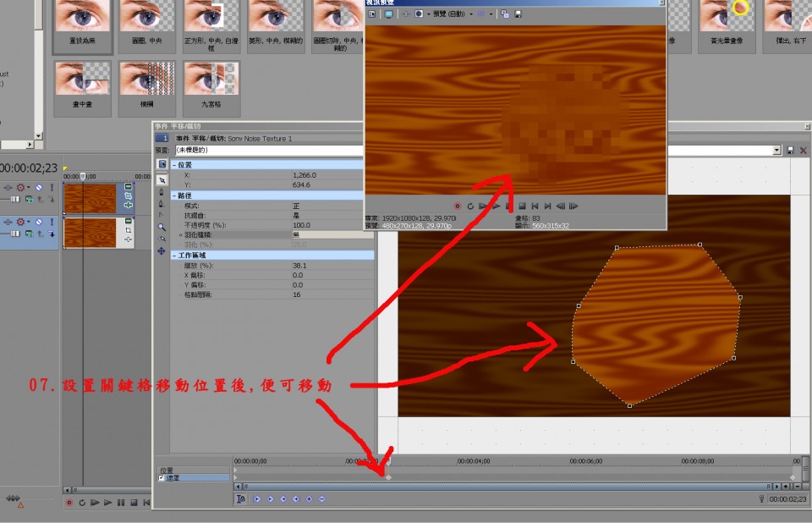Select the 黃光暈畫像 preset thumbnail
The image size is (812, 523).
tap(727, 25)
